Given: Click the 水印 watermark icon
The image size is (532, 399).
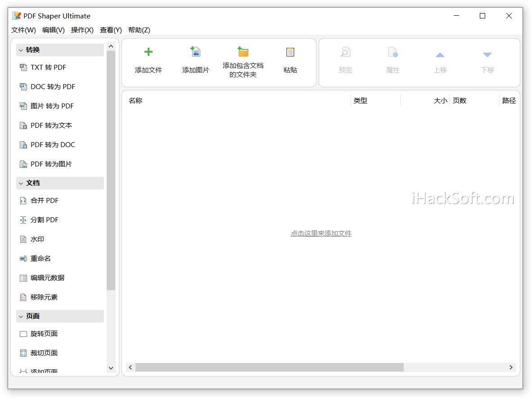Looking at the screenshot, I should [23, 239].
